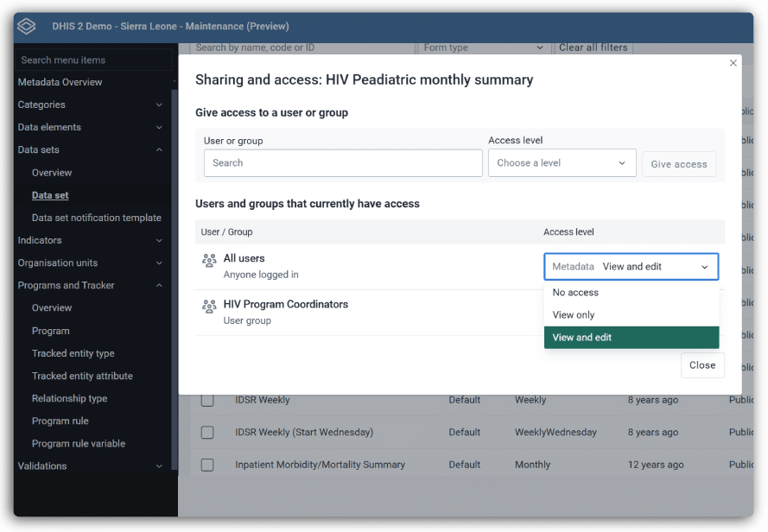The height and width of the screenshot is (532, 768).
Task: Open Metadata Overview in sidebar
Action: tap(60, 82)
